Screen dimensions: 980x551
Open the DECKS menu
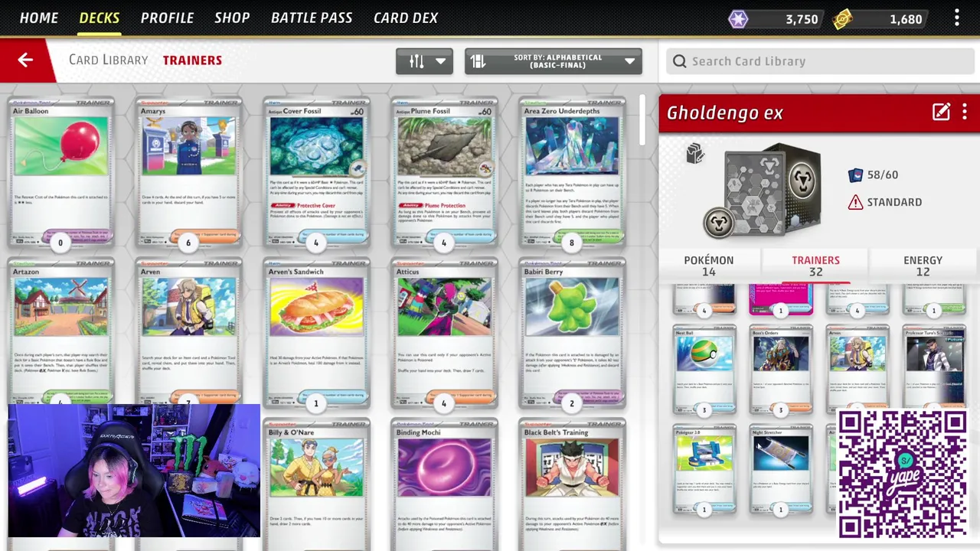tap(100, 18)
